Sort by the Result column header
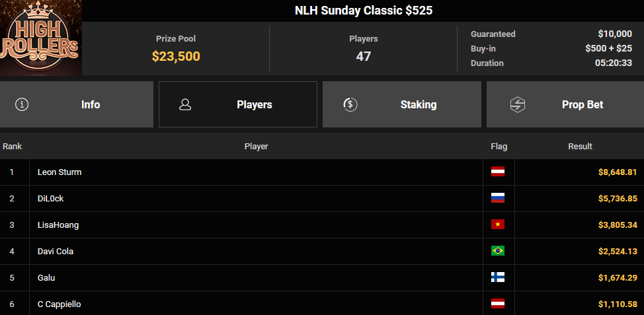Screen dimensions: 644x315 pyautogui.click(x=580, y=146)
